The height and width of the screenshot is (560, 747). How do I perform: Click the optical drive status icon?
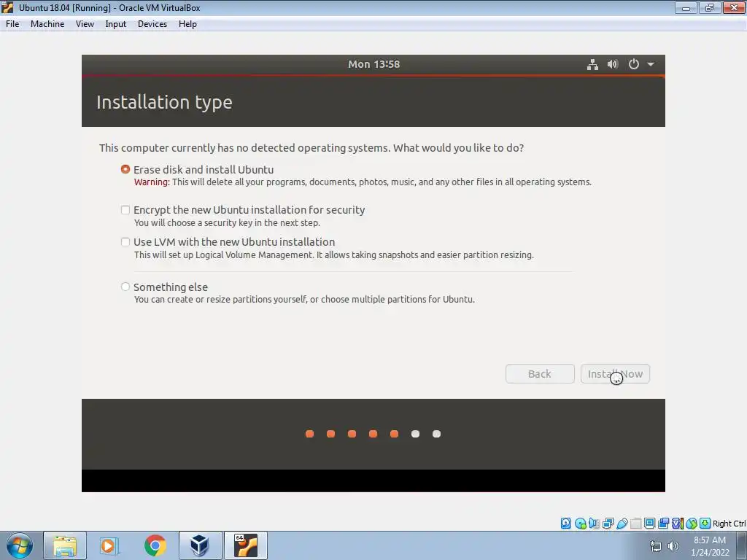coord(580,524)
